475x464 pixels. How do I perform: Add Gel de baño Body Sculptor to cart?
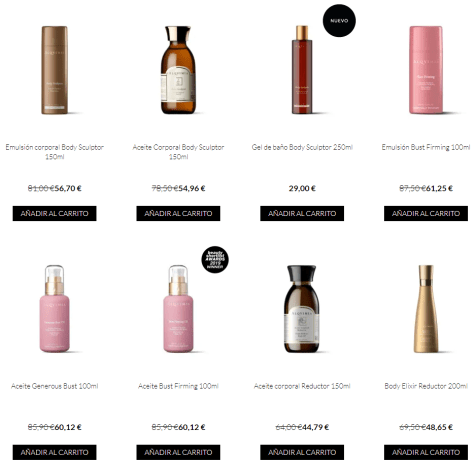click(302, 213)
